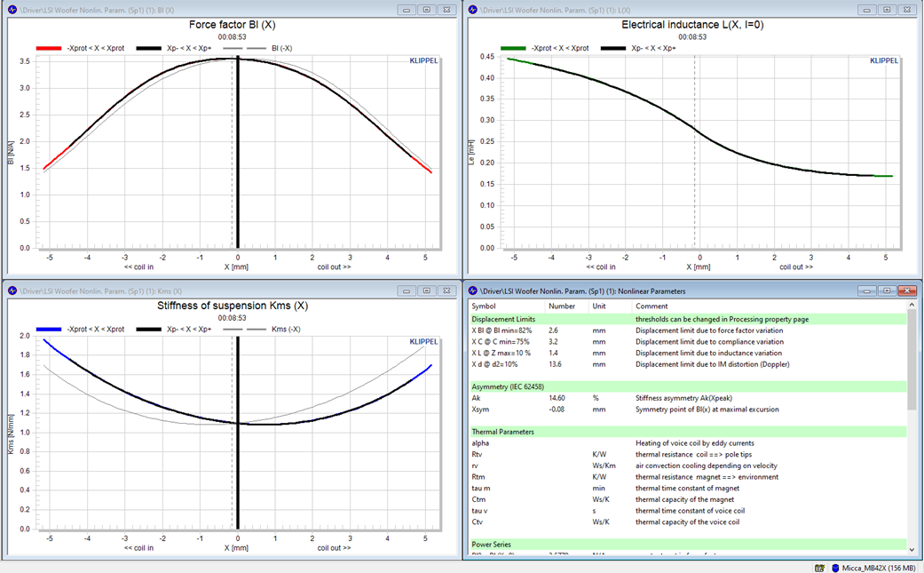Click the -0.08 symmetry point value

(557, 410)
